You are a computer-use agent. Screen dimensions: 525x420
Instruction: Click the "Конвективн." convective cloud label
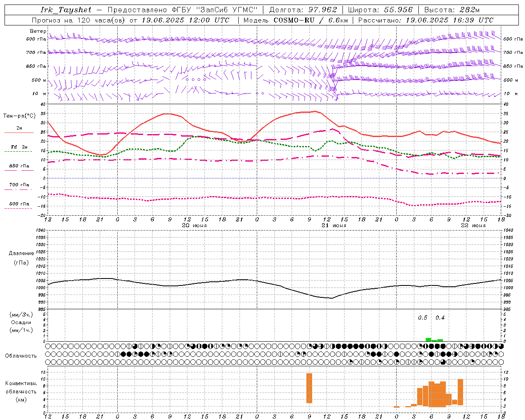tap(21, 383)
